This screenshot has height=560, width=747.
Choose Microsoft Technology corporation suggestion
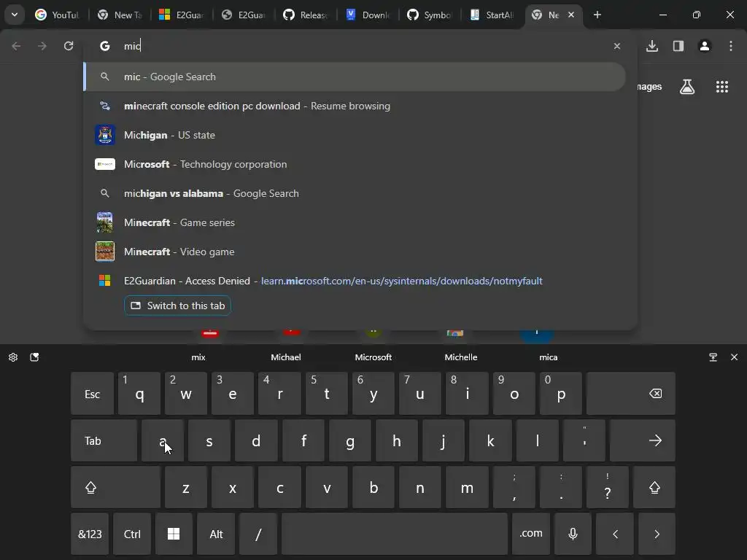click(355, 164)
